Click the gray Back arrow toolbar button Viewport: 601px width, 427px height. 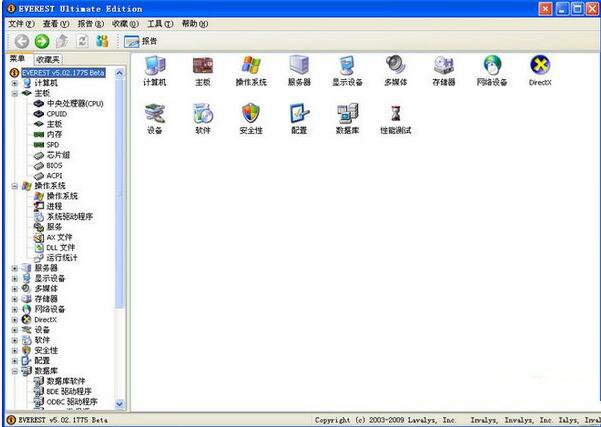click(x=22, y=41)
